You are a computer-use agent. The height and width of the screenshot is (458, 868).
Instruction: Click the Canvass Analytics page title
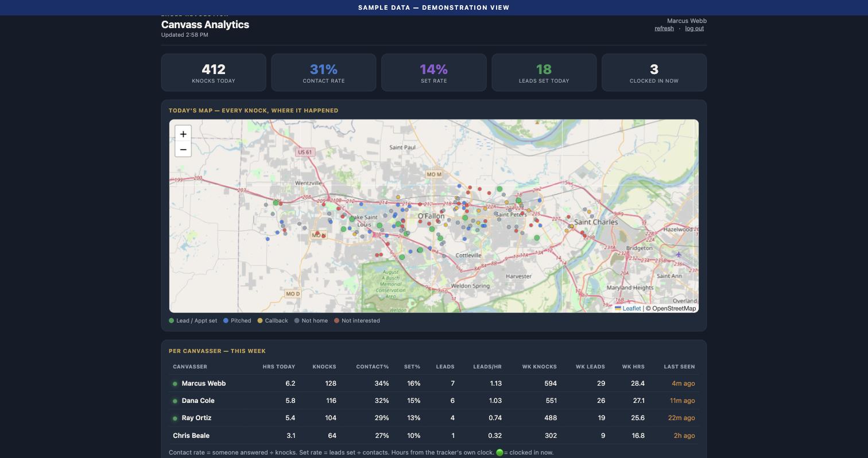[205, 25]
